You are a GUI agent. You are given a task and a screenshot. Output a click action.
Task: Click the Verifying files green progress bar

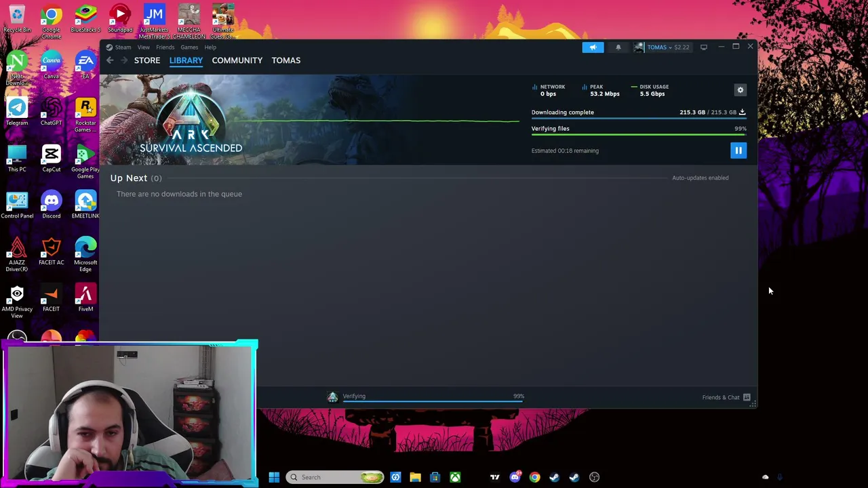639,135
